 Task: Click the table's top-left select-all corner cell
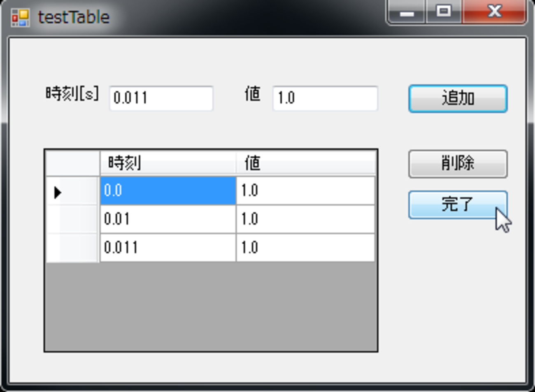coord(72,163)
